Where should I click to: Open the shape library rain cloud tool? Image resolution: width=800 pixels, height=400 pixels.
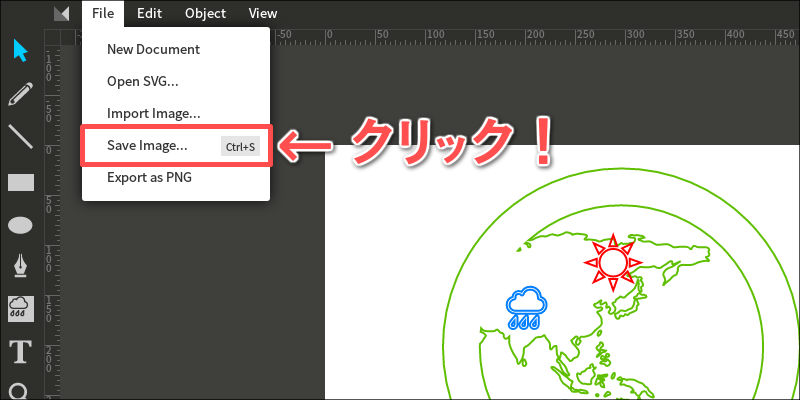click(x=21, y=309)
